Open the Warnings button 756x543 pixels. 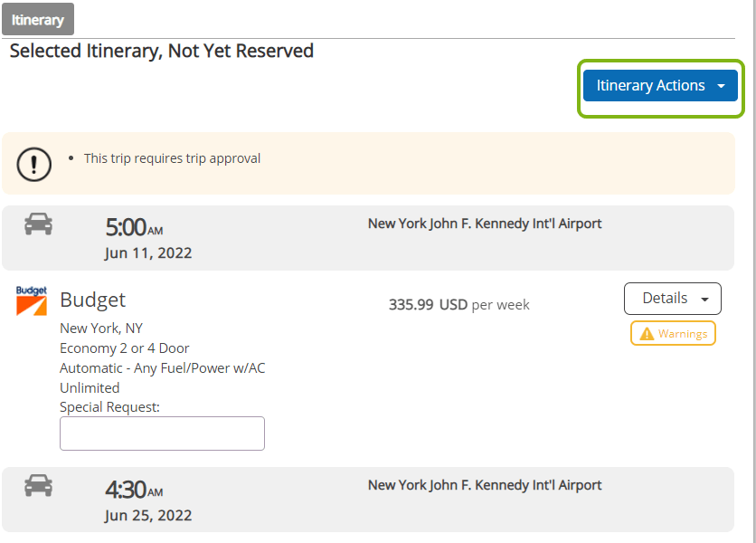click(673, 333)
